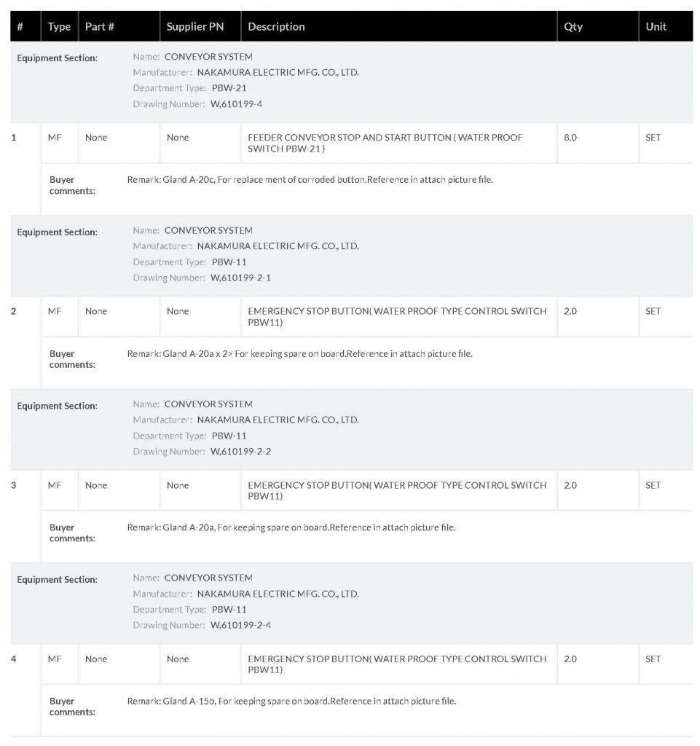Select the Gland A-20a x 2> remark
The height and width of the screenshot is (746, 700).
(x=299, y=354)
